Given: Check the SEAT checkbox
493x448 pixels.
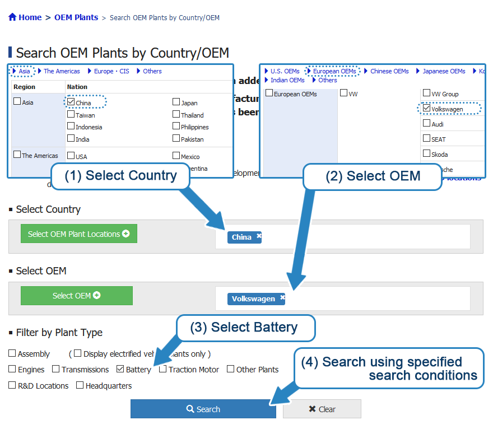Looking at the screenshot, I should [x=426, y=138].
